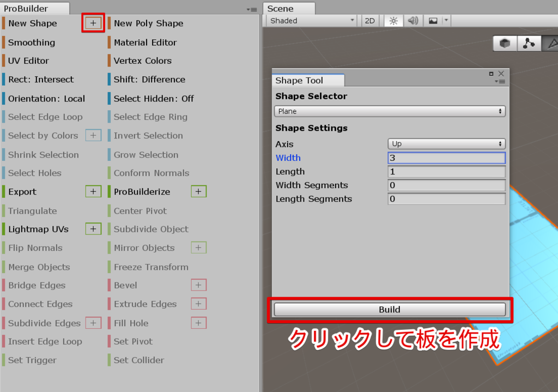The height and width of the screenshot is (392, 558).
Task: Switch to the ProBuilder tab
Action: click(x=34, y=8)
